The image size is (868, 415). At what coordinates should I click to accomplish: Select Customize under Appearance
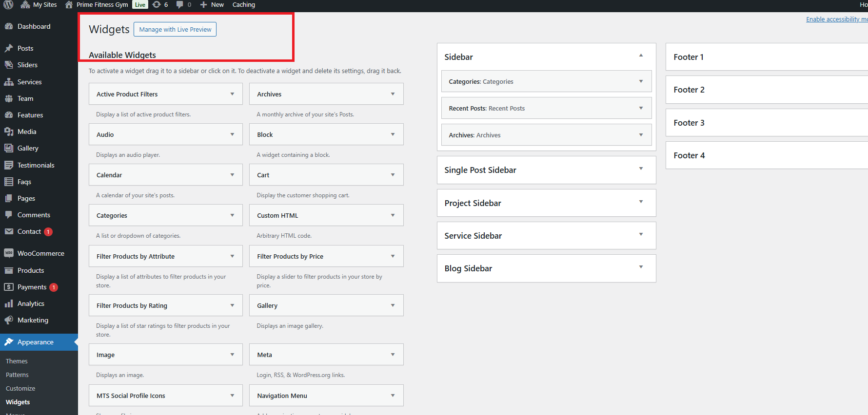[20, 388]
